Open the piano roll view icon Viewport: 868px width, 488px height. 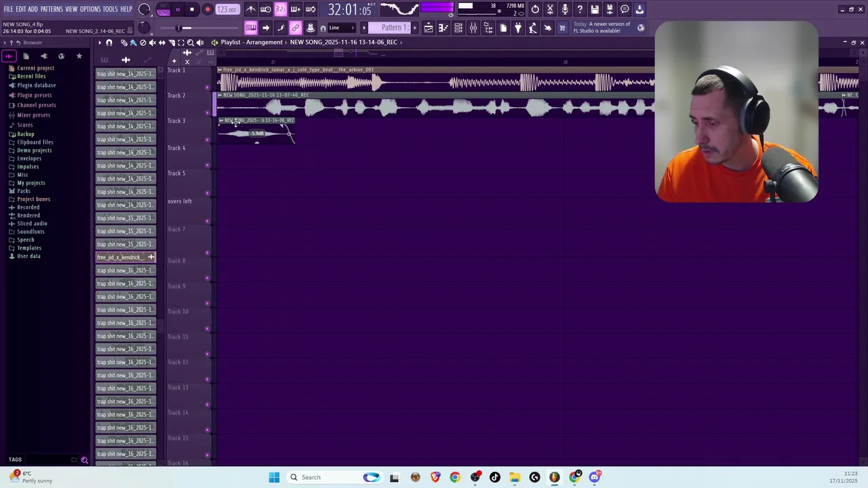tap(443, 28)
